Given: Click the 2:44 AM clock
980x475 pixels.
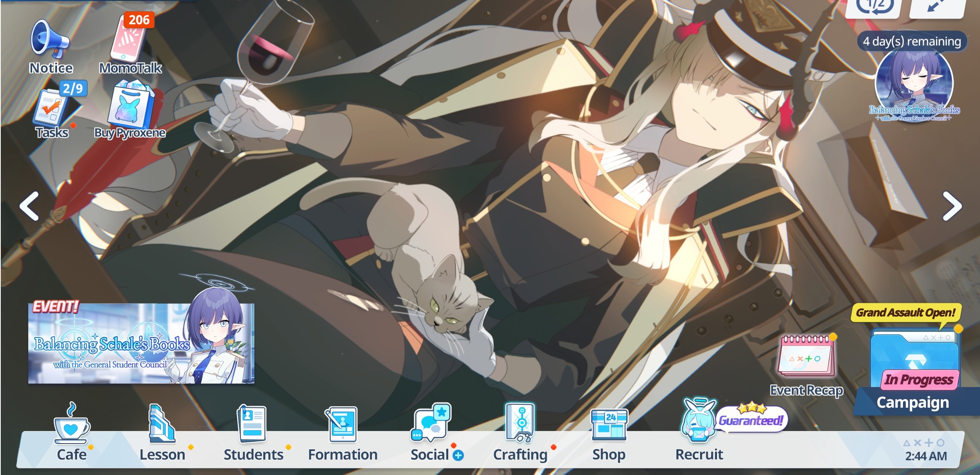Looking at the screenshot, I should click(926, 456).
